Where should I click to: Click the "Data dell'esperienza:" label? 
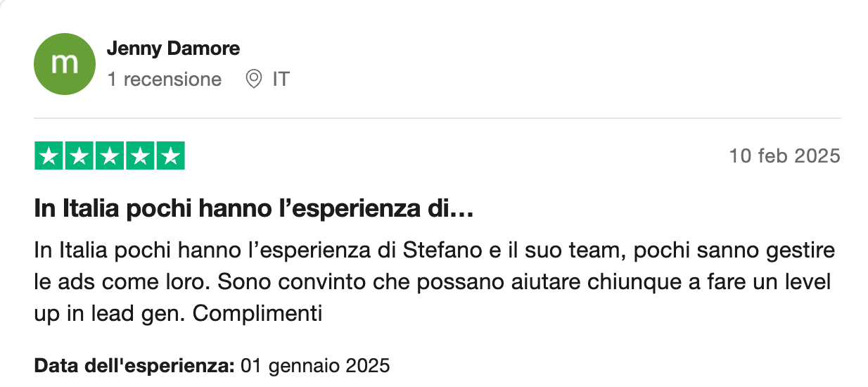134,366
